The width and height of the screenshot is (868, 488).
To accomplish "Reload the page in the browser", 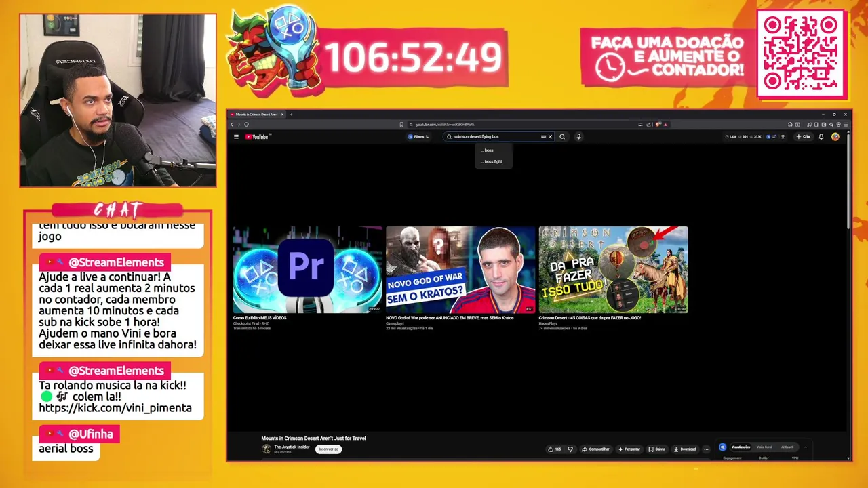I will coord(246,125).
